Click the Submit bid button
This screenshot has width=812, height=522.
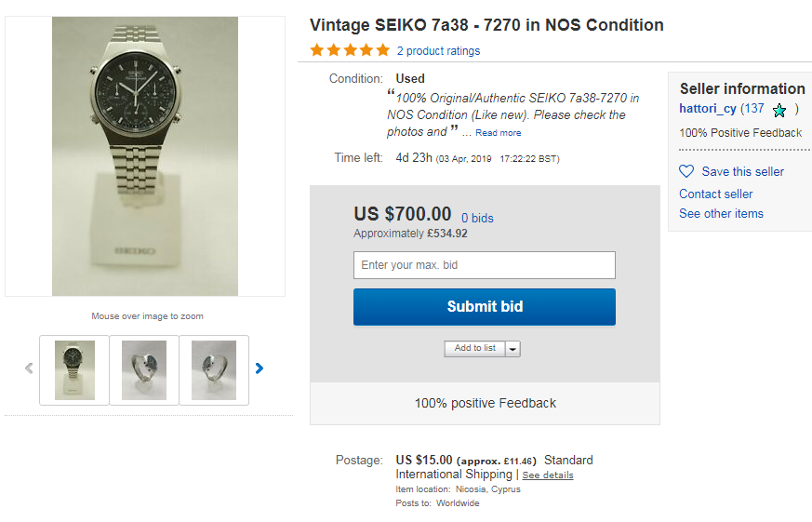(485, 307)
